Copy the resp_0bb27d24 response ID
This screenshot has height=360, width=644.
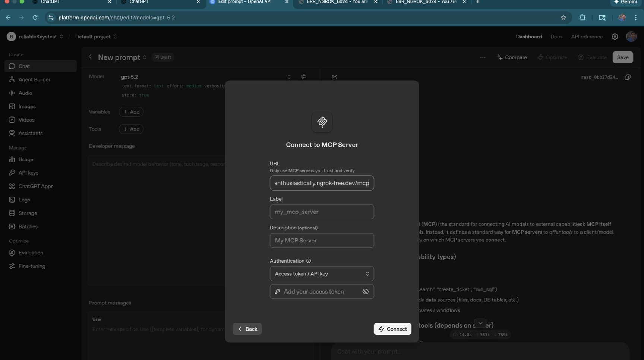pyautogui.click(x=628, y=77)
